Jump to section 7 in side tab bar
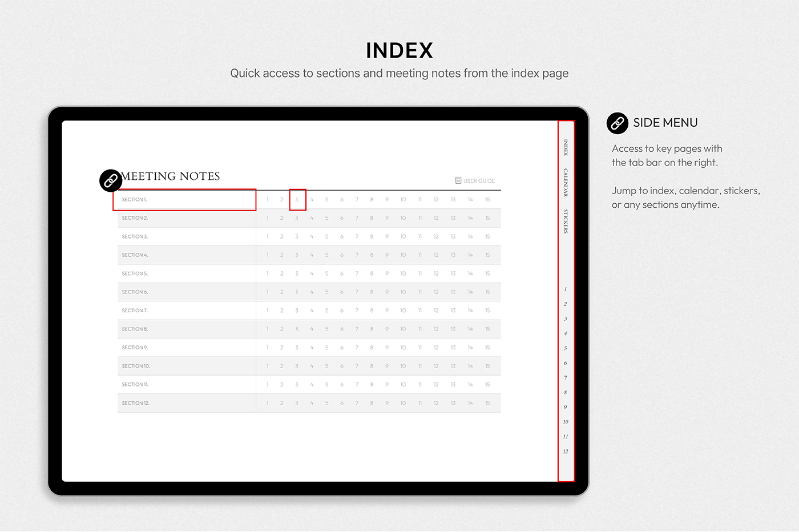799x532 pixels. [566, 378]
